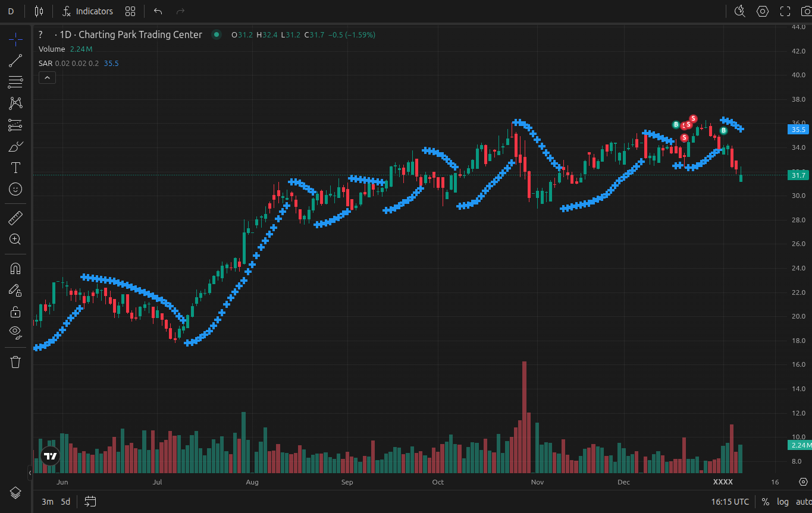Toggle logarithmic scale with log button
Viewport: 812px width, 513px height.
pyautogui.click(x=783, y=502)
